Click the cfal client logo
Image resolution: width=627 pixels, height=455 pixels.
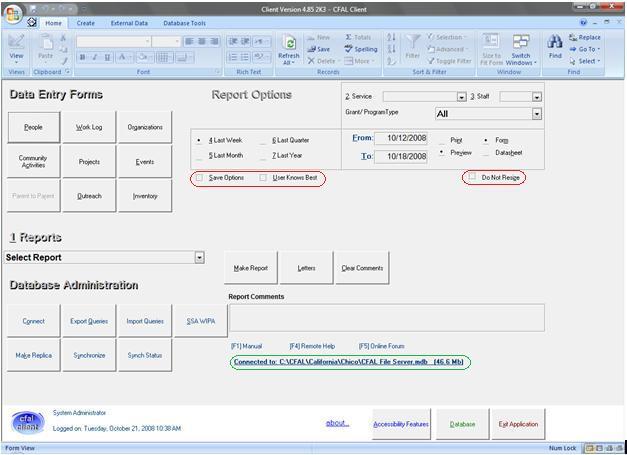click(x=28, y=423)
